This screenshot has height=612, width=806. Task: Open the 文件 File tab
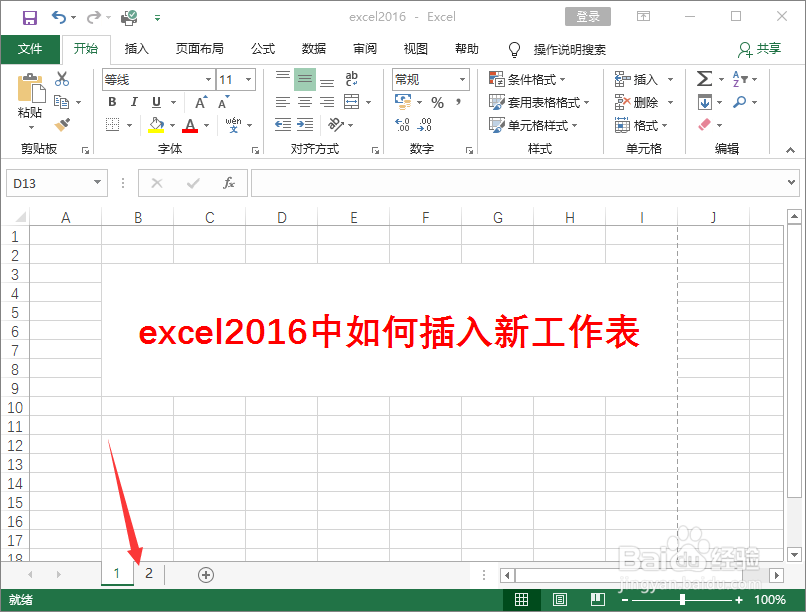(30, 49)
